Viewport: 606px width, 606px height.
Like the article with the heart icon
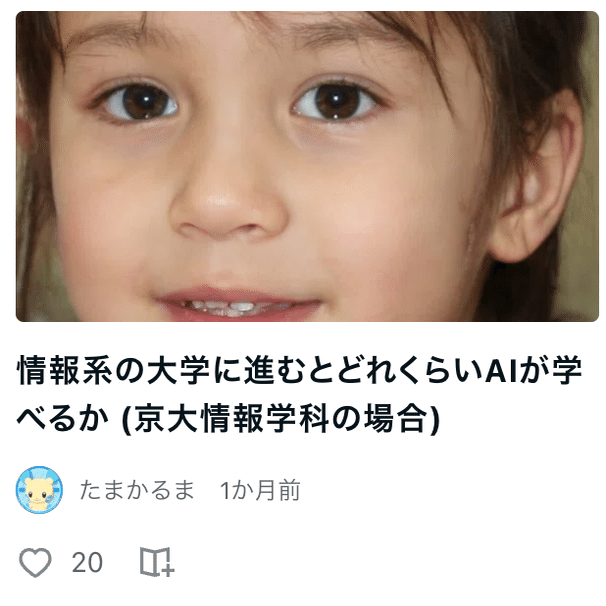click(35, 562)
